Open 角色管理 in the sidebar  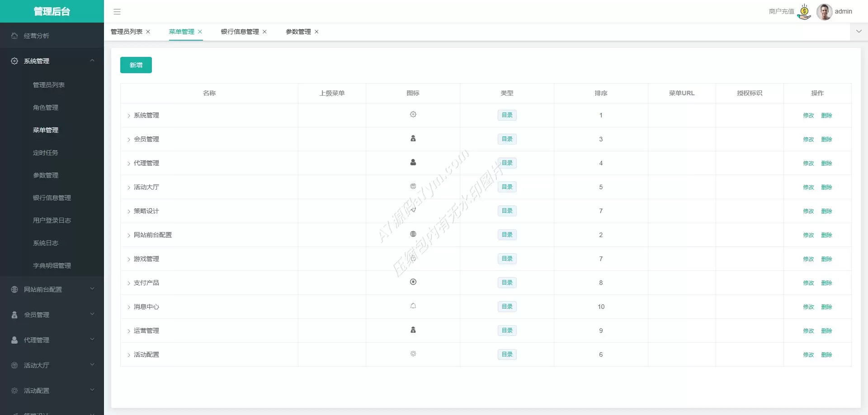point(46,107)
